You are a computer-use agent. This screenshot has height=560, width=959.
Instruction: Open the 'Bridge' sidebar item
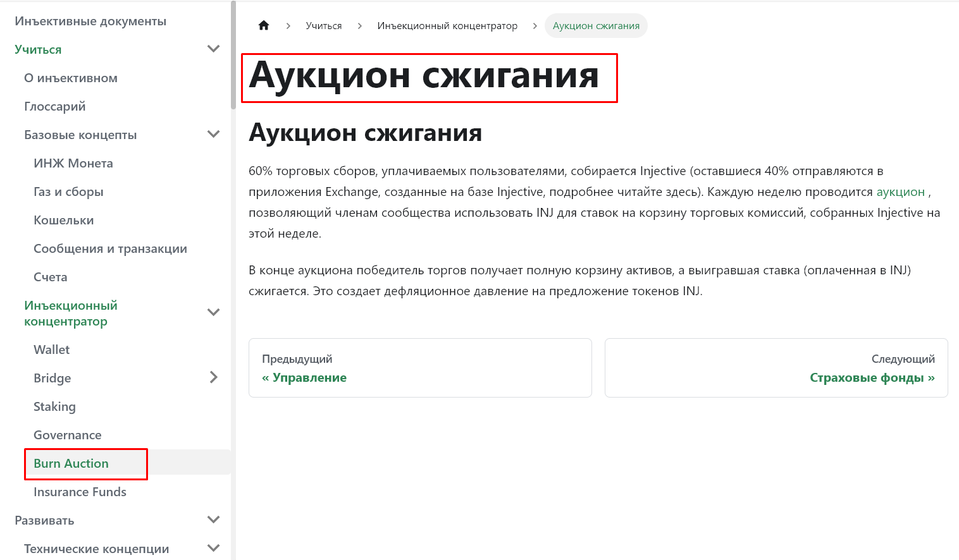(53, 378)
